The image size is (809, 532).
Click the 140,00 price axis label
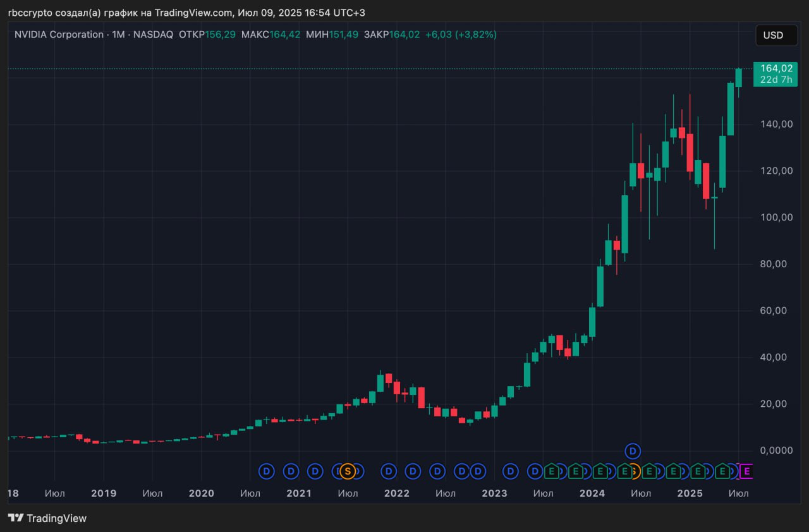point(777,124)
